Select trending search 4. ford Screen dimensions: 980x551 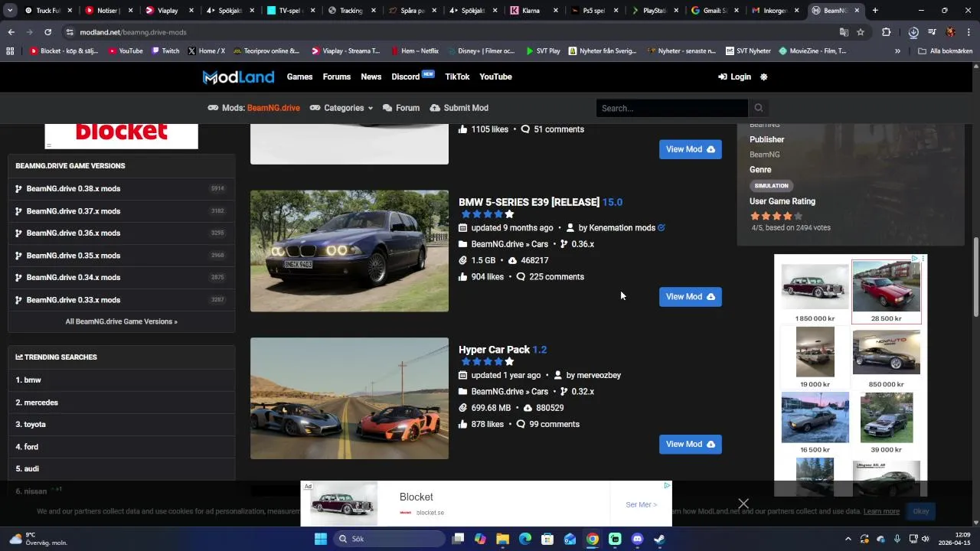point(121,447)
